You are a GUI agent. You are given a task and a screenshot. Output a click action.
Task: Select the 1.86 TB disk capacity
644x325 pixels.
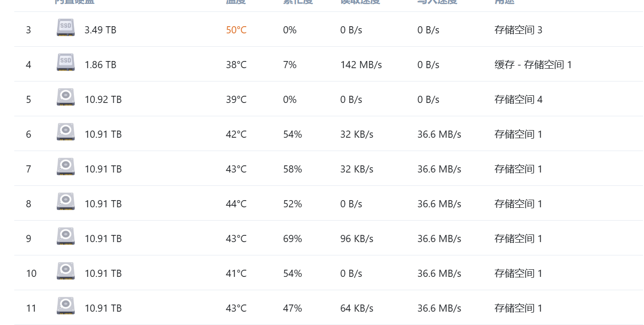point(101,65)
